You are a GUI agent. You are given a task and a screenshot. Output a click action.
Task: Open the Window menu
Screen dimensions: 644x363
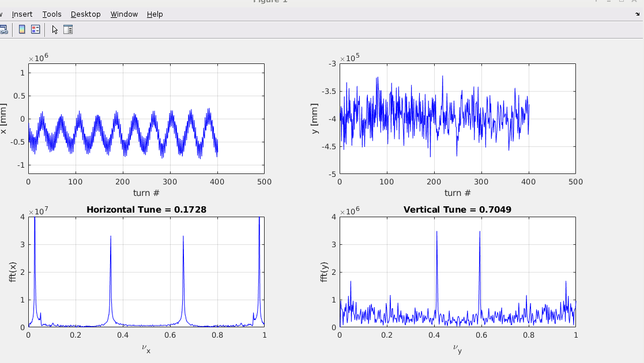124,14
